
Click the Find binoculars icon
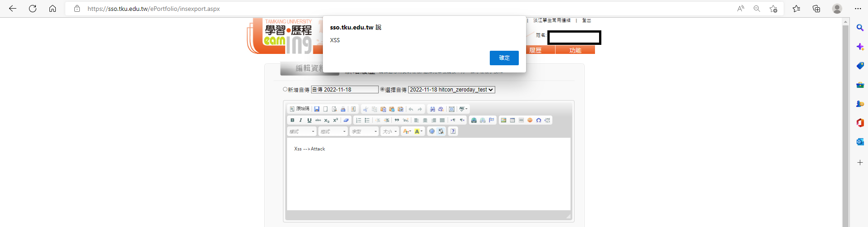pos(432,109)
